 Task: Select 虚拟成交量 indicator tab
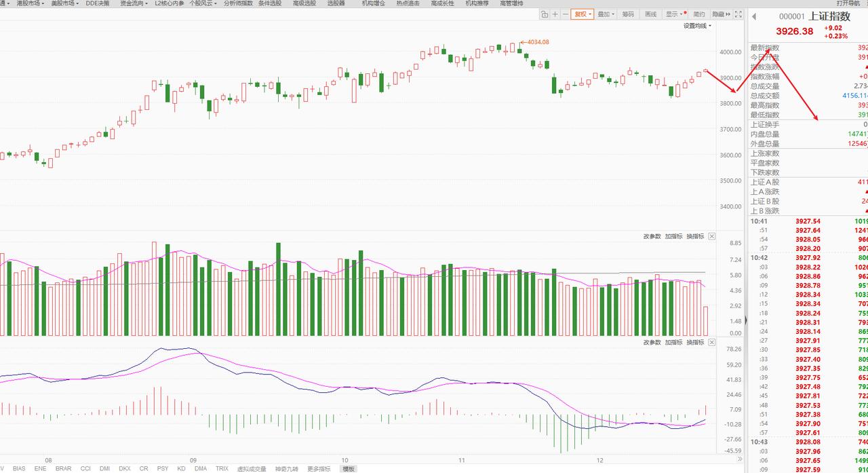[252, 469]
